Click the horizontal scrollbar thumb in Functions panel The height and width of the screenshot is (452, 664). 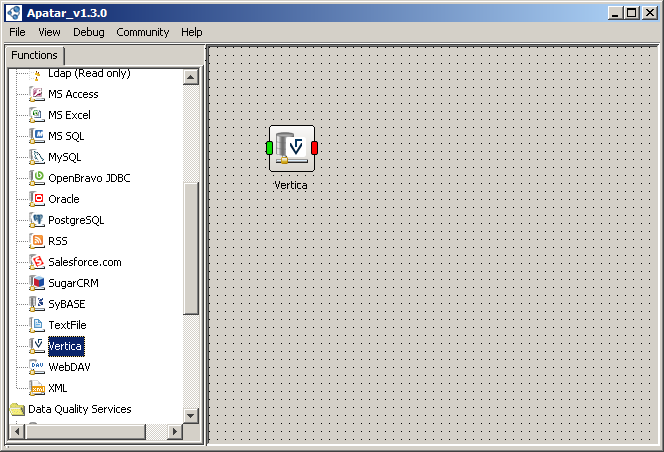click(85, 432)
